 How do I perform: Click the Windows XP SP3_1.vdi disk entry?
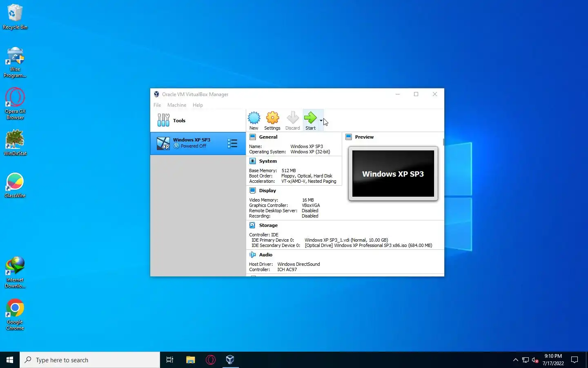pos(346,240)
